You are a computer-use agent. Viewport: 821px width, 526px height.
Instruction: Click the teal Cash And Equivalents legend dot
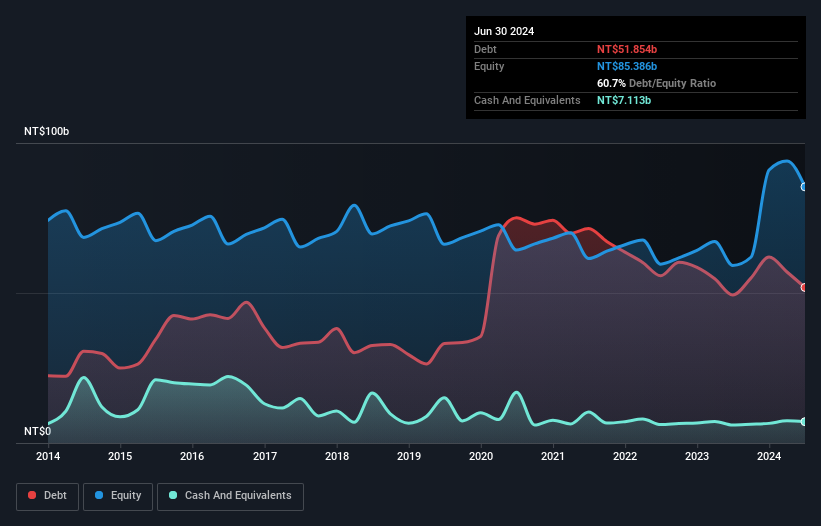click(173, 495)
